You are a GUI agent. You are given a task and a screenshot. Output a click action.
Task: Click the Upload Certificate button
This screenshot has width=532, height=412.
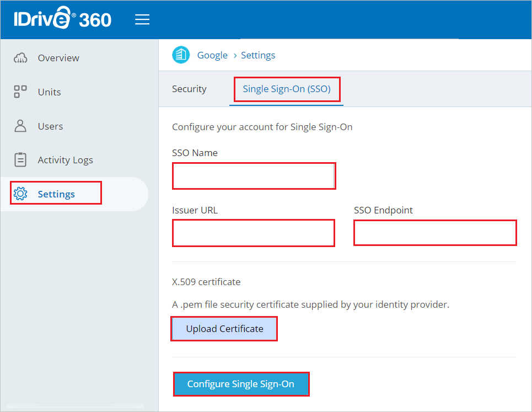pyautogui.click(x=224, y=329)
